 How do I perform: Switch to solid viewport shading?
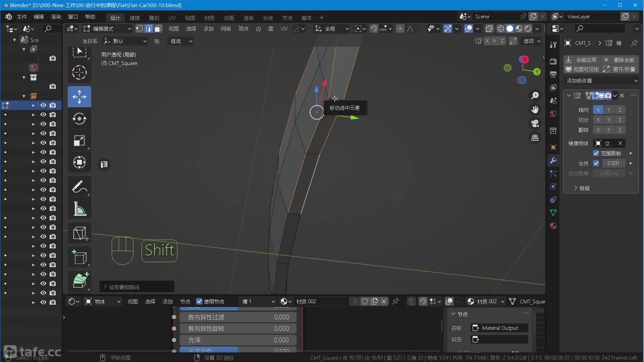[510, 29]
